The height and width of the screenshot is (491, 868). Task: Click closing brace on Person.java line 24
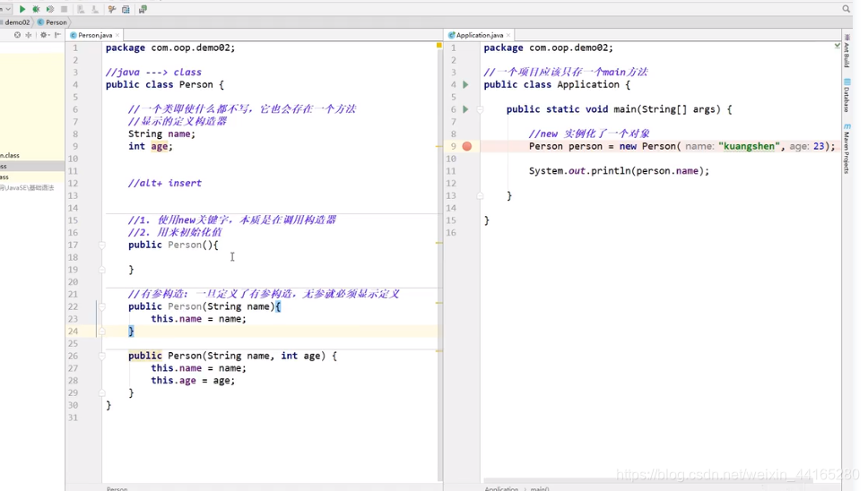131,332
